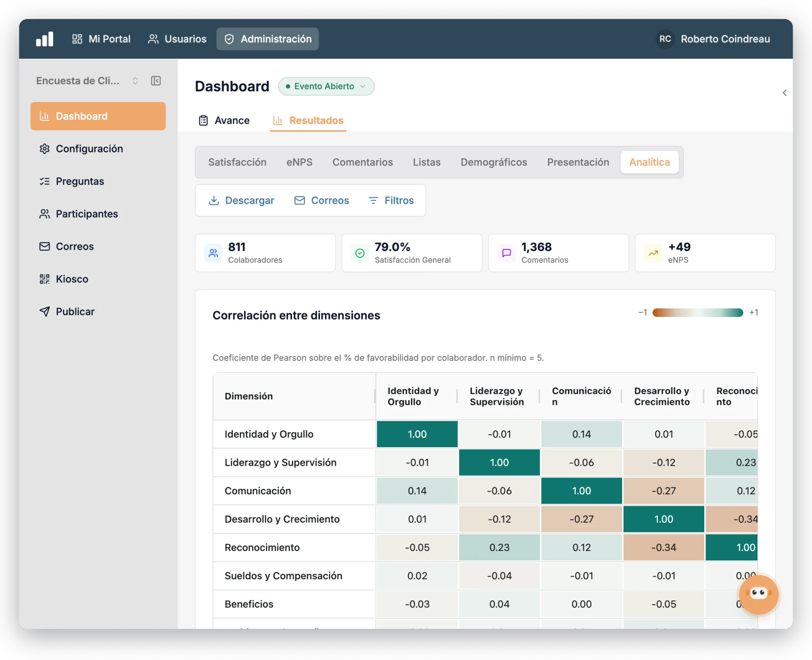Screen dimensions: 812x660
Task: Collapse the sidebar panel icon
Action: click(x=156, y=81)
